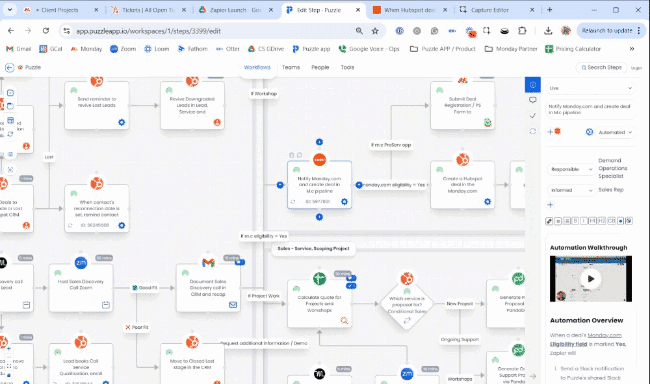Open browser tab search chevron

click(10, 10)
